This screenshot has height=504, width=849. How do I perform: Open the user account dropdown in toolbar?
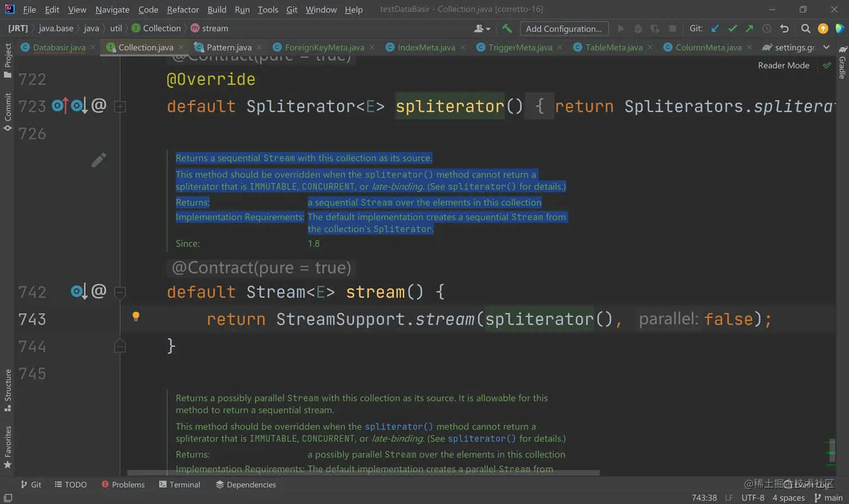[x=482, y=29]
